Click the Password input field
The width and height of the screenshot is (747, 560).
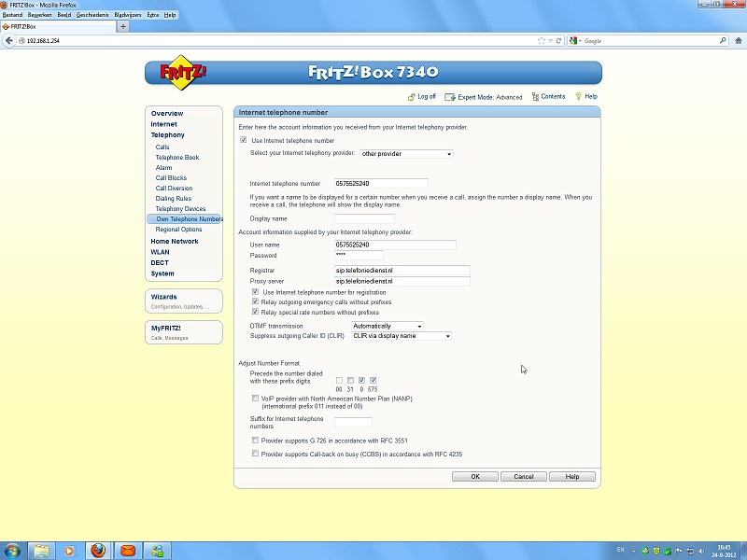(x=359, y=255)
